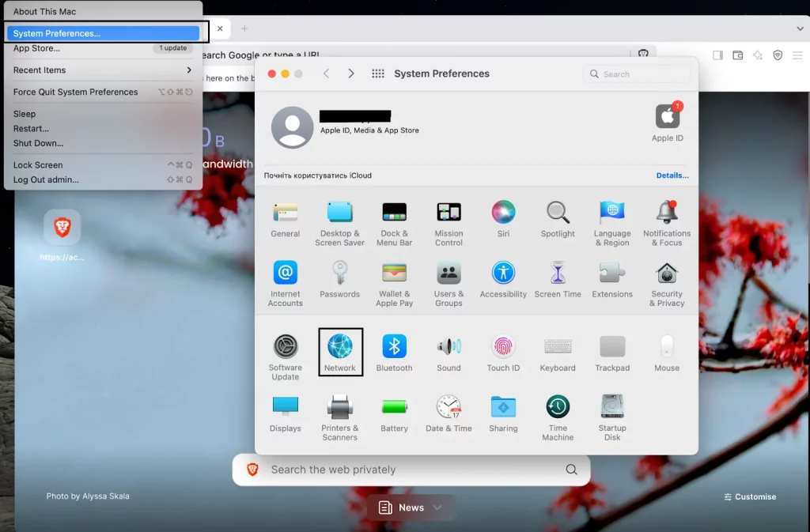Open Language & Region settings
810x532 pixels.
click(x=612, y=224)
